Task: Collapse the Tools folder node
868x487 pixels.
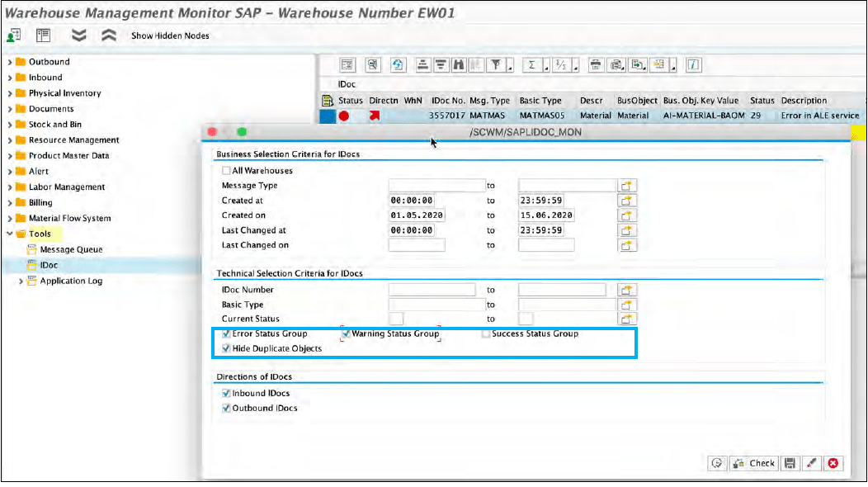Action: tap(9, 234)
